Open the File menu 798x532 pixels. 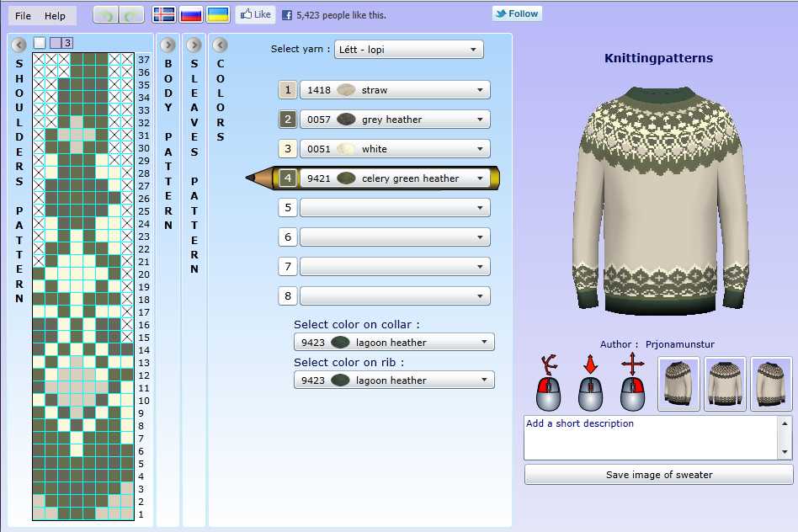point(23,16)
